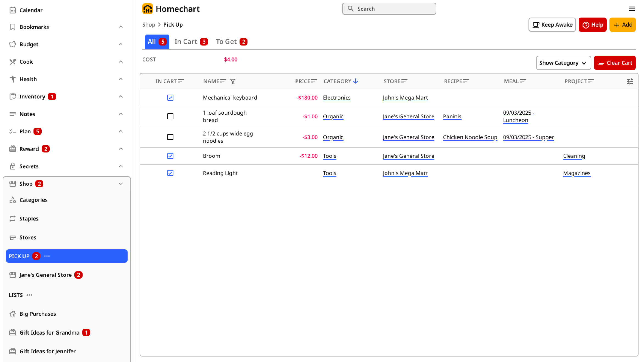This screenshot has width=644, height=362.
Task: Collapse the Shop sidebar section
Action: (x=121, y=184)
